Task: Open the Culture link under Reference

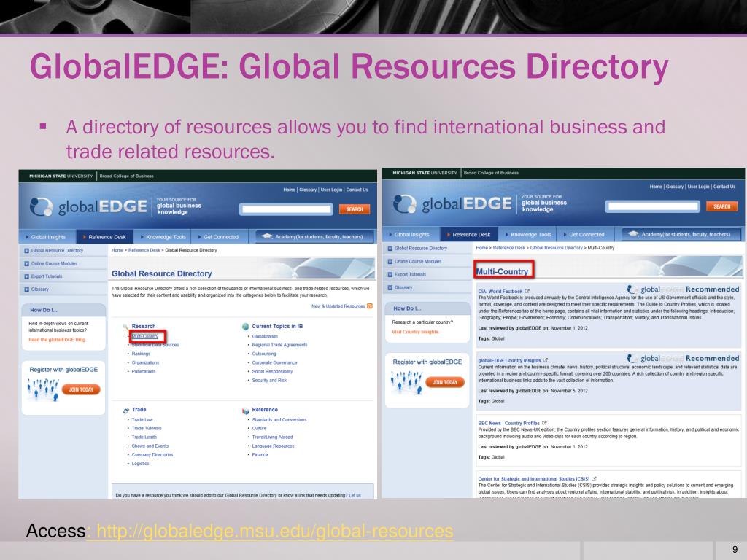Action: pyautogui.click(x=259, y=428)
